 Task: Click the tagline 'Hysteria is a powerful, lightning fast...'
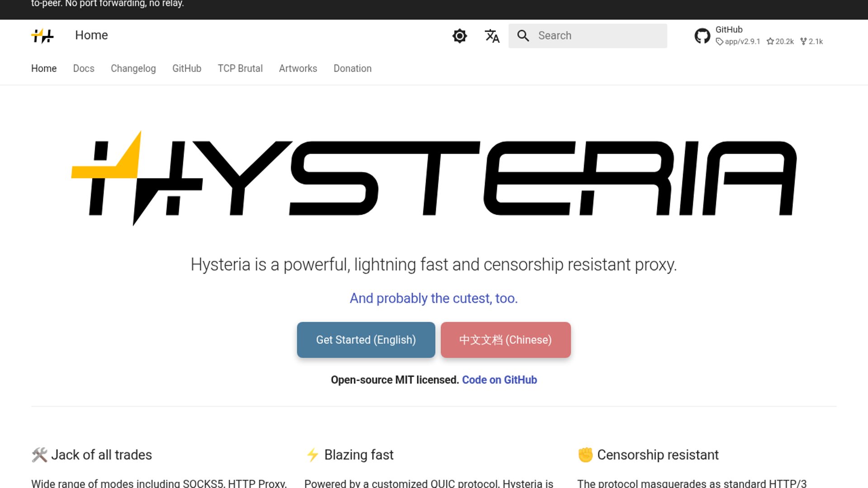point(434,264)
